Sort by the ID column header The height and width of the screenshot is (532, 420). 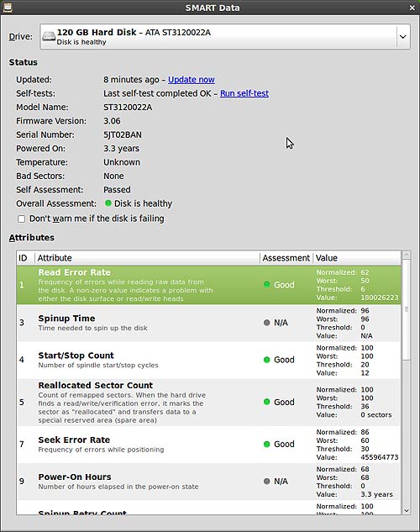(x=25, y=258)
